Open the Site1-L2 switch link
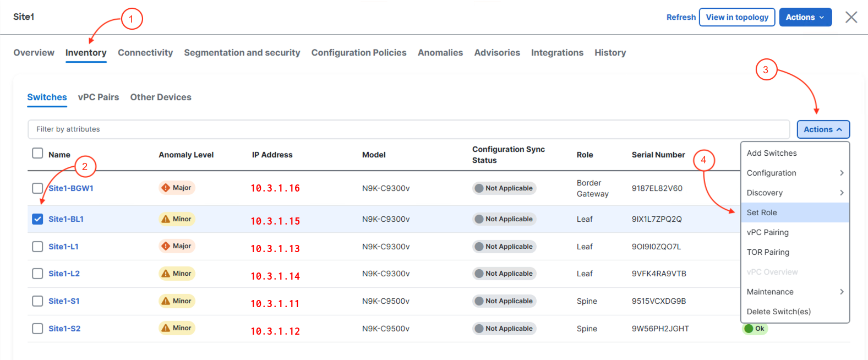 64,274
